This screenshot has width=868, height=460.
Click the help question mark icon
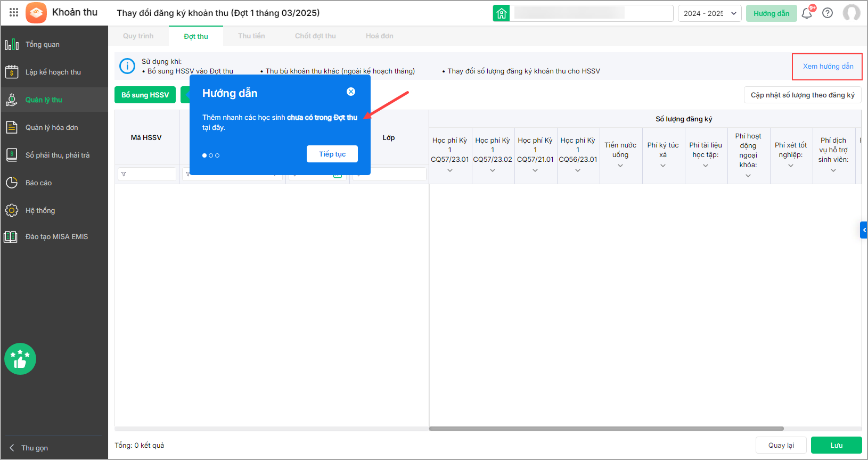(828, 13)
